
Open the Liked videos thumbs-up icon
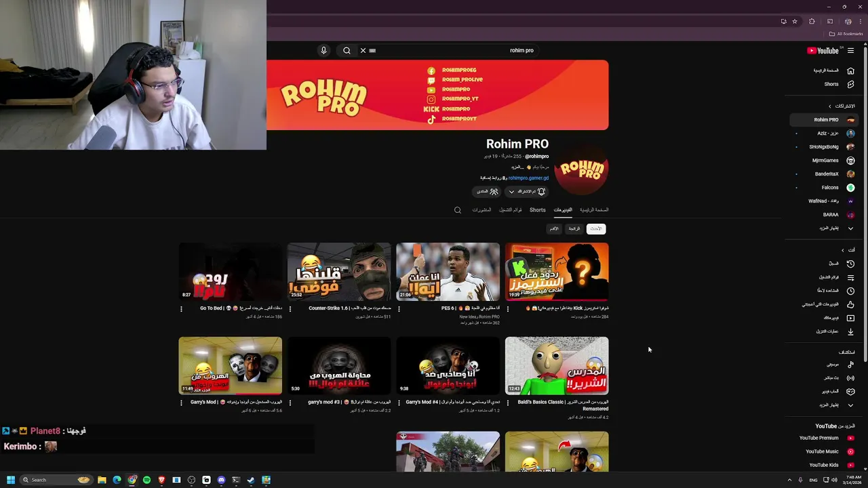(850, 304)
